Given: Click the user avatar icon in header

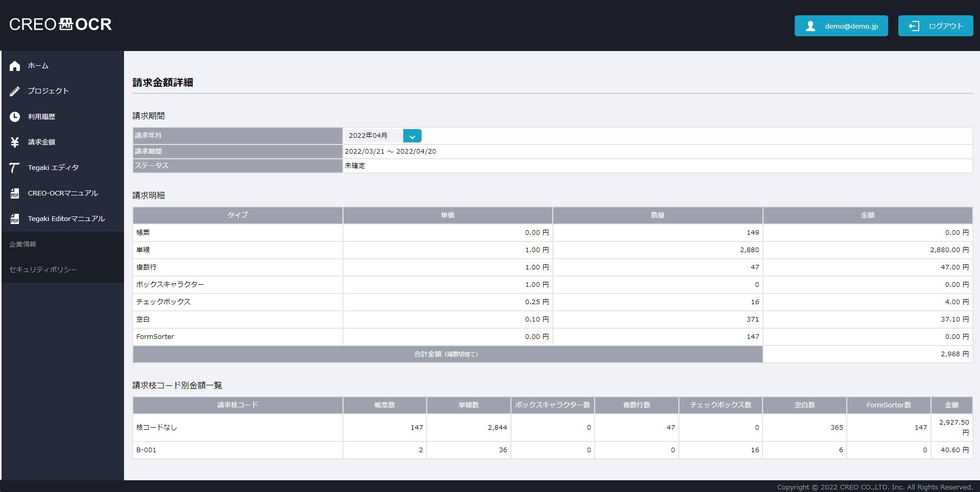Looking at the screenshot, I should (810, 26).
